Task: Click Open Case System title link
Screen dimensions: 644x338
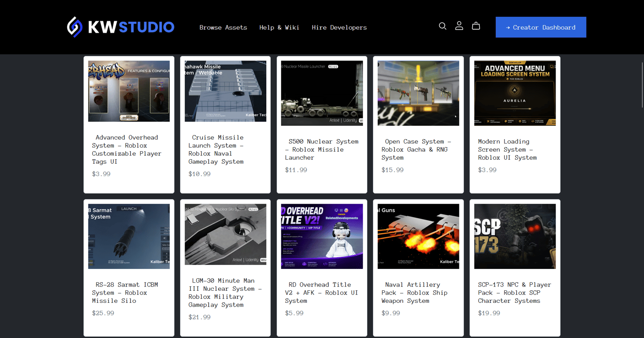Action: point(416,149)
